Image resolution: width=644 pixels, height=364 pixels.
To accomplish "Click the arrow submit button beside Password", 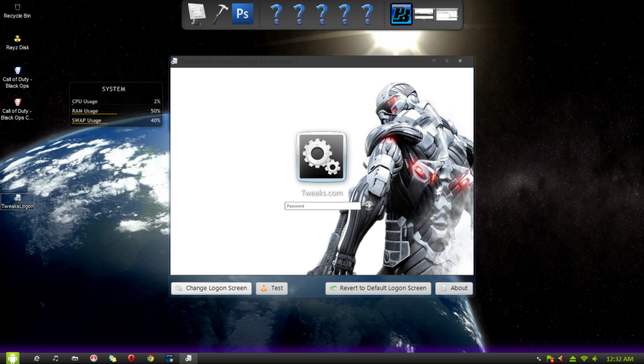I will pos(368,205).
